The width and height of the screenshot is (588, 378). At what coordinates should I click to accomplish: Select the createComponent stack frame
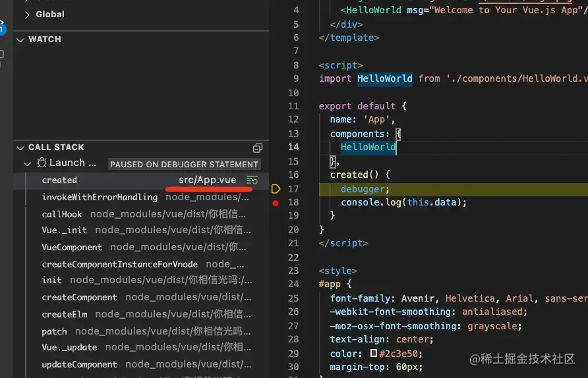(141, 297)
